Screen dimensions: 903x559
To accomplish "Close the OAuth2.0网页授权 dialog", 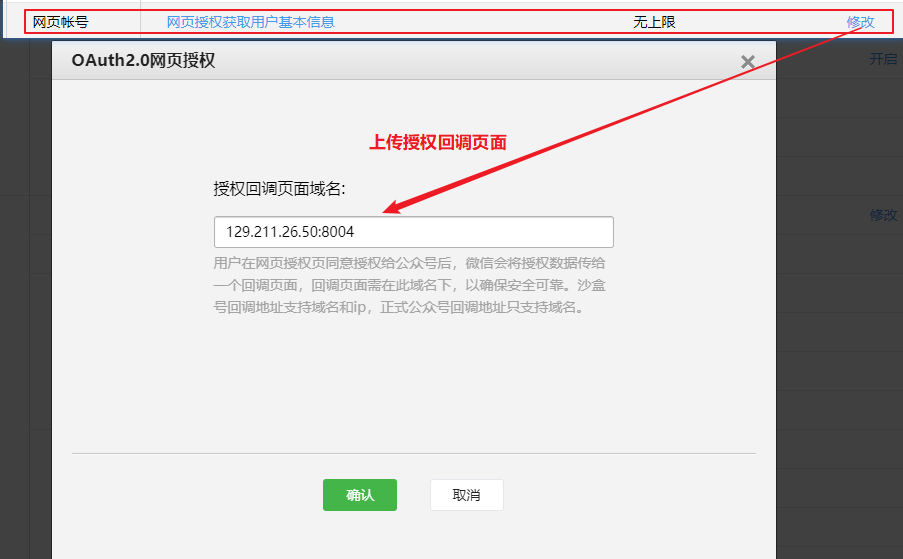I will click(x=748, y=62).
